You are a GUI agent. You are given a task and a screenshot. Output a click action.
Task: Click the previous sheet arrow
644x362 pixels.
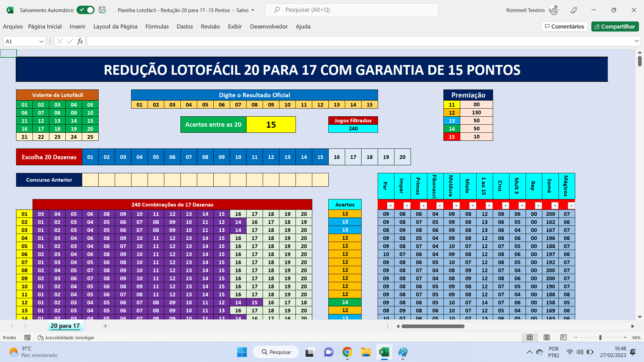tap(12, 326)
